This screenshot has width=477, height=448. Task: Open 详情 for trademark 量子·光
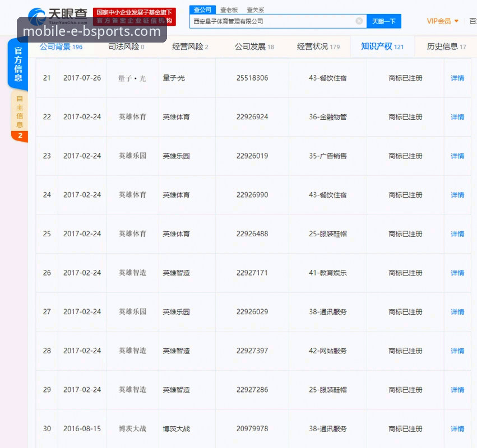457,78
